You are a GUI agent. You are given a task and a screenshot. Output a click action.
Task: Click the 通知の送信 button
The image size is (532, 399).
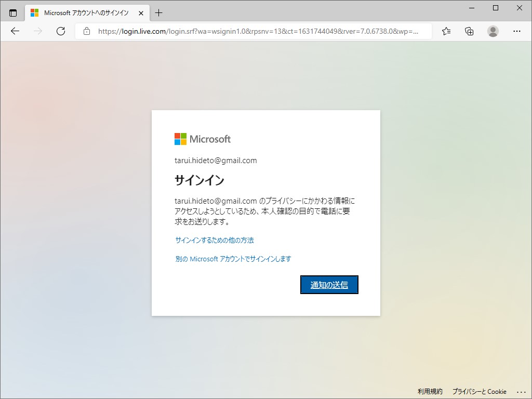[329, 285]
